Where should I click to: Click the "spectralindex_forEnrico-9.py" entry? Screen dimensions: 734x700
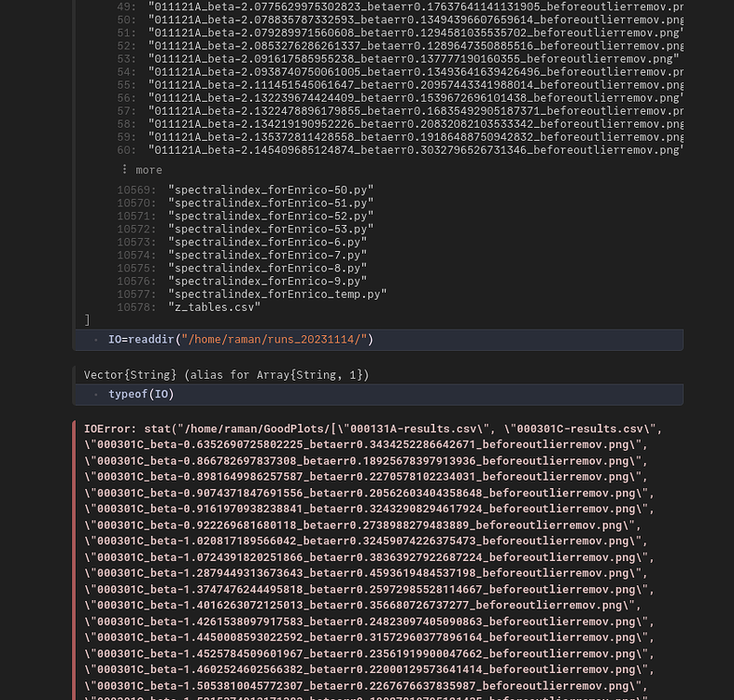pyautogui.click(x=267, y=281)
